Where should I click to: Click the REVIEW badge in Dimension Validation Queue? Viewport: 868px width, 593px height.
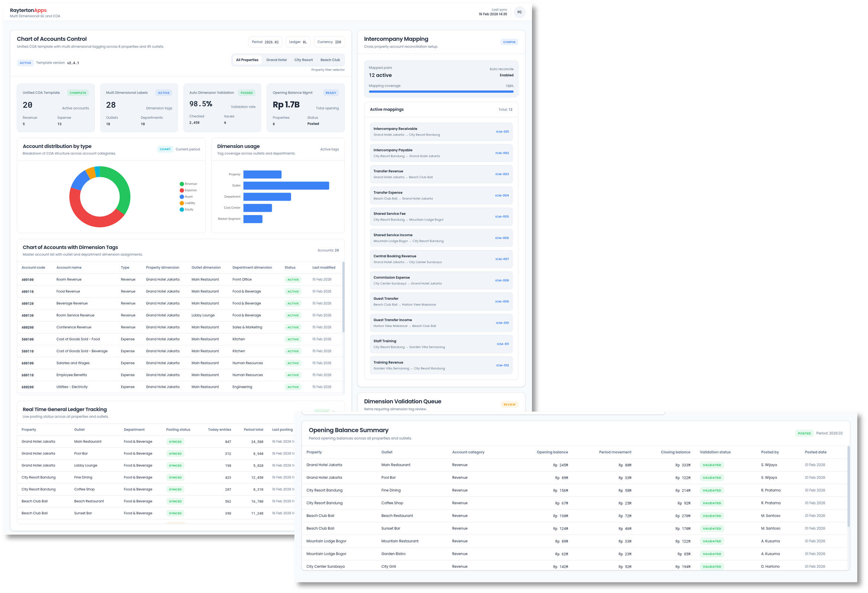pos(509,404)
